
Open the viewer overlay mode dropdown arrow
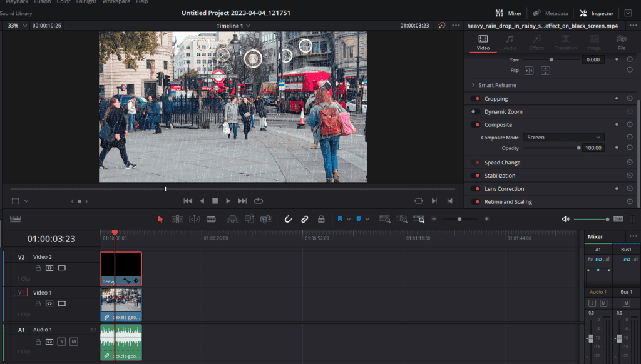[x=26, y=201]
